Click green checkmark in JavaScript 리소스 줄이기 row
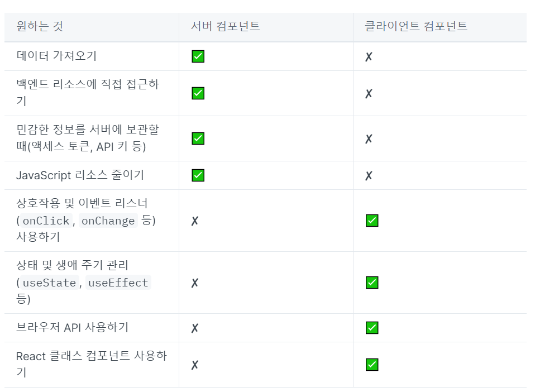Viewport: 535px width, 392px height. 198,175
